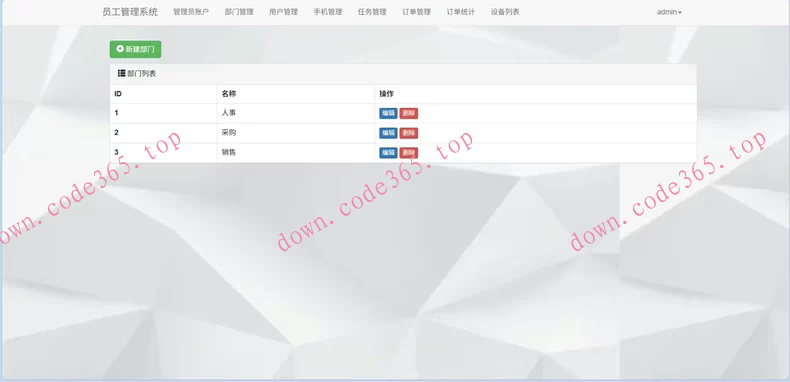Delete the 采购 department
The image size is (790, 382).
409,133
